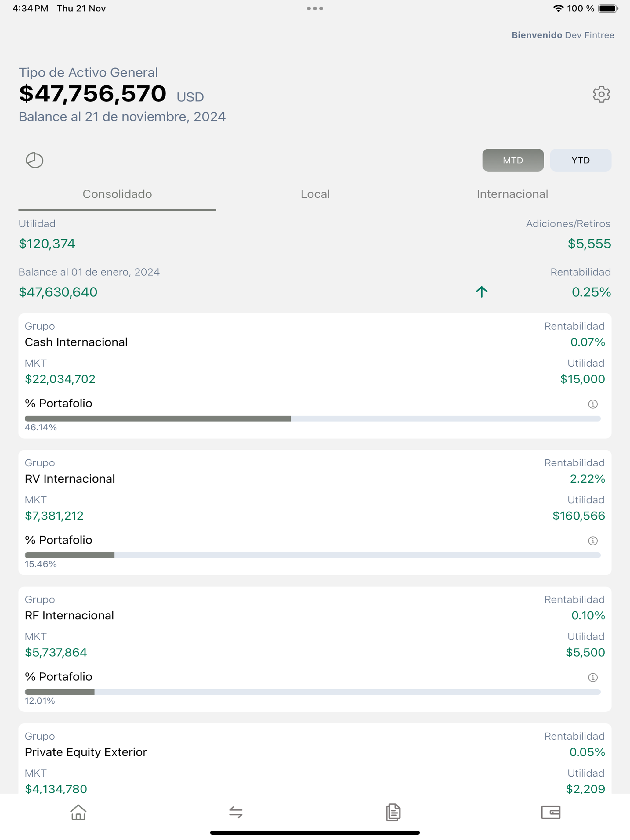Image resolution: width=630 pixels, height=840 pixels.
Task: Tap the Home icon in bottom bar
Action: pyautogui.click(x=78, y=812)
